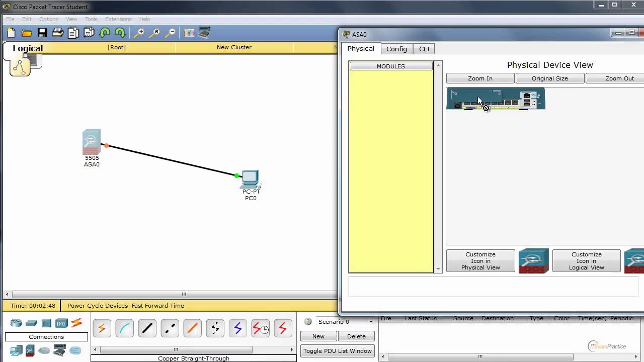Select Custom Made Devices category
The width and height of the screenshot is (644, 362).
(60, 350)
